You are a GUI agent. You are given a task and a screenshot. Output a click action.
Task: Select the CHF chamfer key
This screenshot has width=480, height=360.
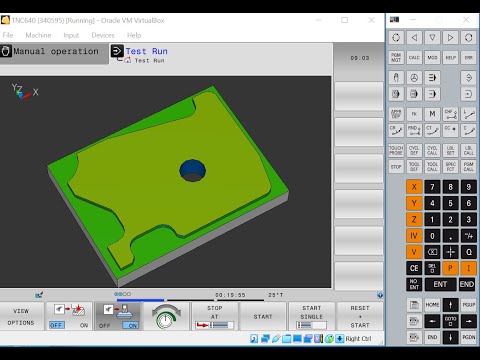[450, 114]
